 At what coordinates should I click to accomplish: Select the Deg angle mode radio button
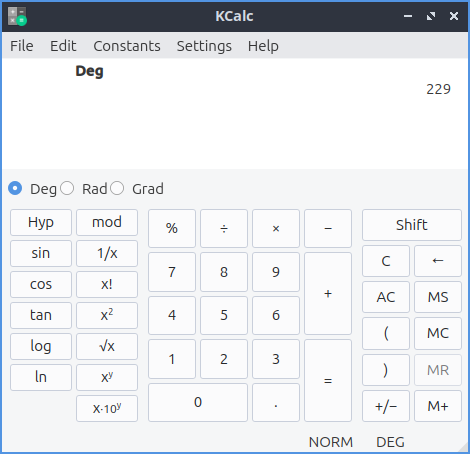pyautogui.click(x=15, y=188)
